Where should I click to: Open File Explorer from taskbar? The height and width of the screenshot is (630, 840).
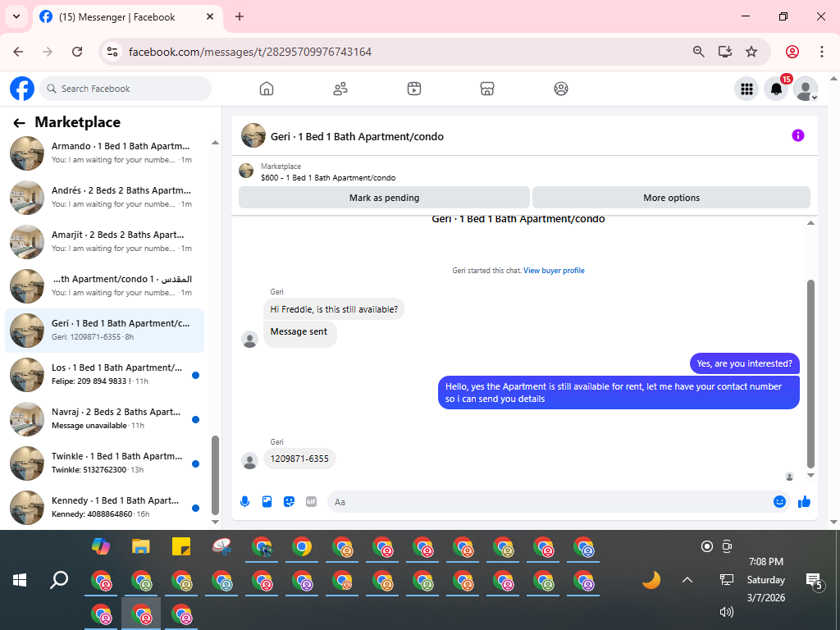pyautogui.click(x=141, y=546)
